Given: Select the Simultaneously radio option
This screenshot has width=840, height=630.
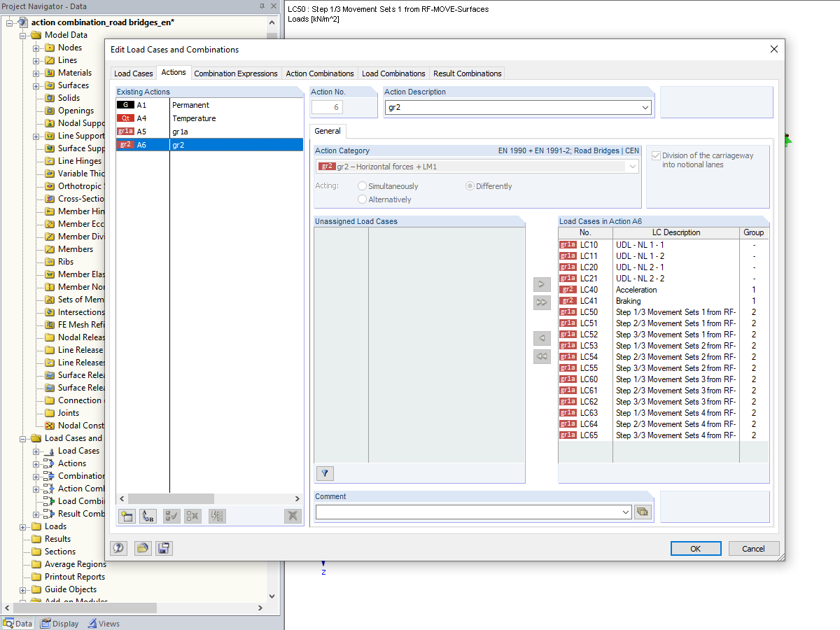Looking at the screenshot, I should 362,186.
